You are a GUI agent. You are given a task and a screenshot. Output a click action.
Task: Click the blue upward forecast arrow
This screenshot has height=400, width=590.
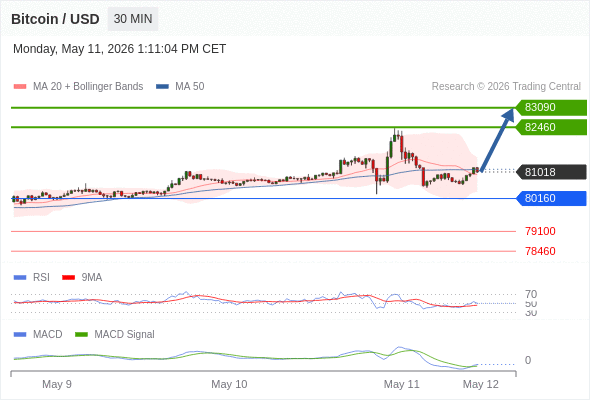click(x=497, y=140)
